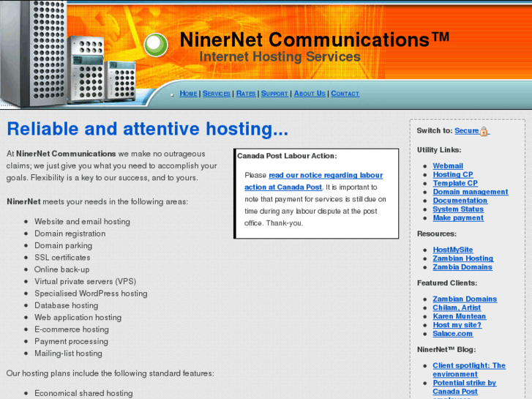This screenshot has height=399, width=532.
Task: Click the Mailing-list hosting item
Action: click(x=68, y=353)
